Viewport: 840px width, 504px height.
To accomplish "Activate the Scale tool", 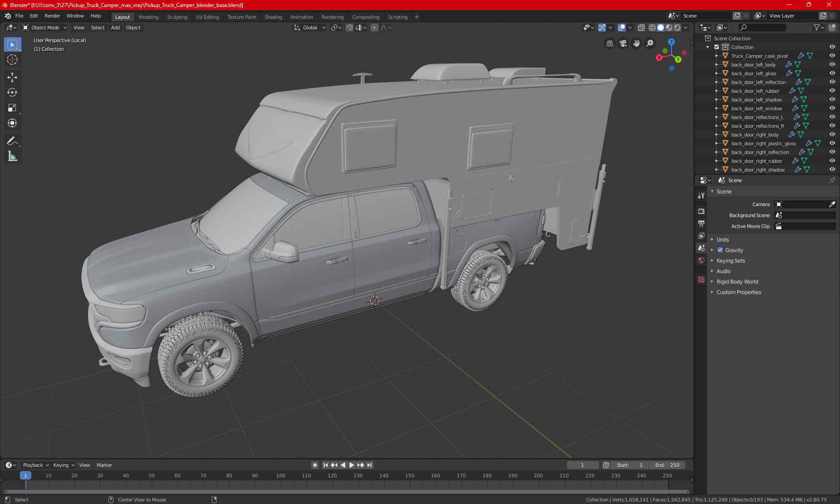I will click(x=12, y=108).
